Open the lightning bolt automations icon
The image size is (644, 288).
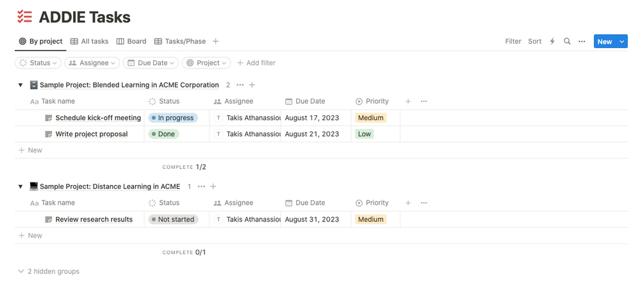[x=552, y=42]
